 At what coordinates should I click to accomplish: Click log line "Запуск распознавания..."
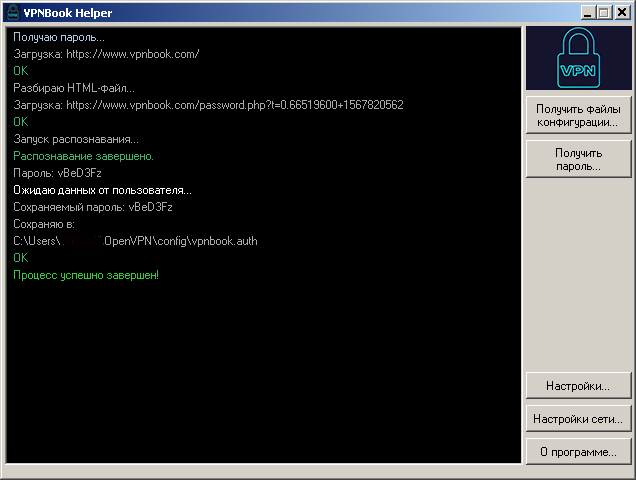pyautogui.click(x=76, y=139)
